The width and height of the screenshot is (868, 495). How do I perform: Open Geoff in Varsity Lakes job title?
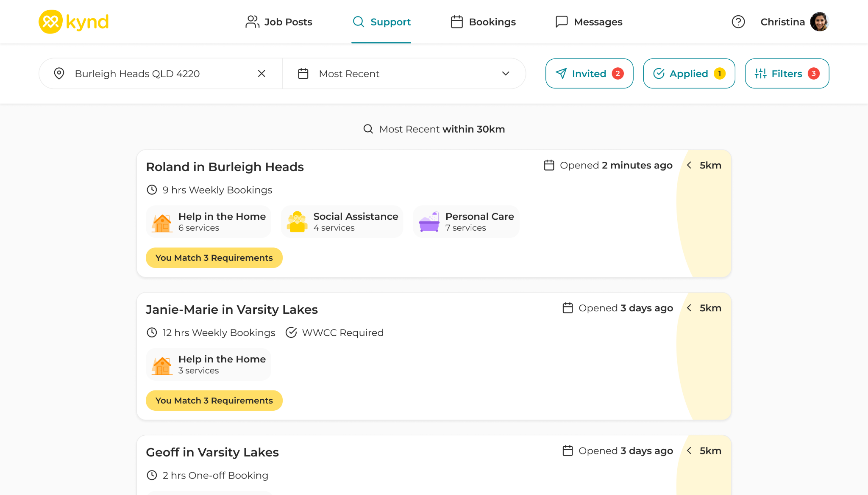tap(212, 452)
